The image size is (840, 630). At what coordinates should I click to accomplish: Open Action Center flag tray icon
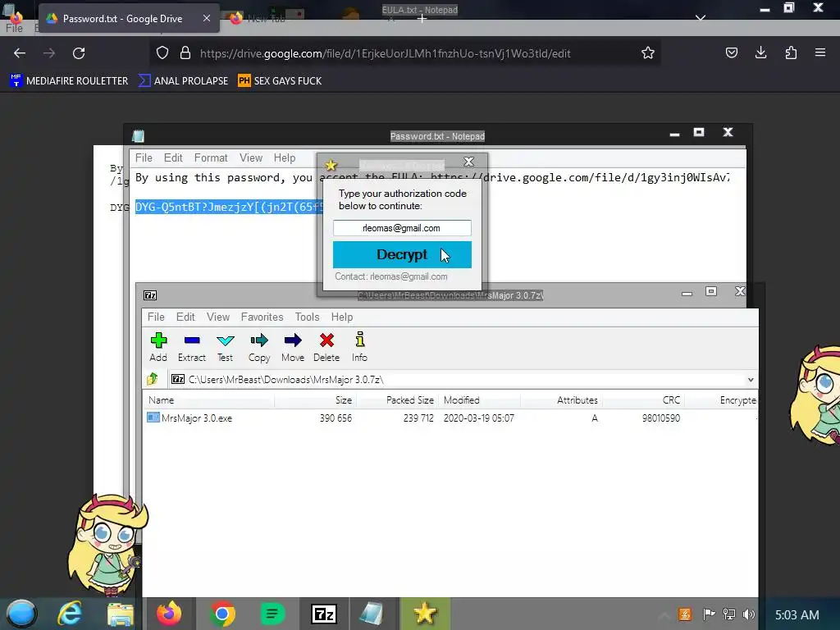click(x=709, y=614)
